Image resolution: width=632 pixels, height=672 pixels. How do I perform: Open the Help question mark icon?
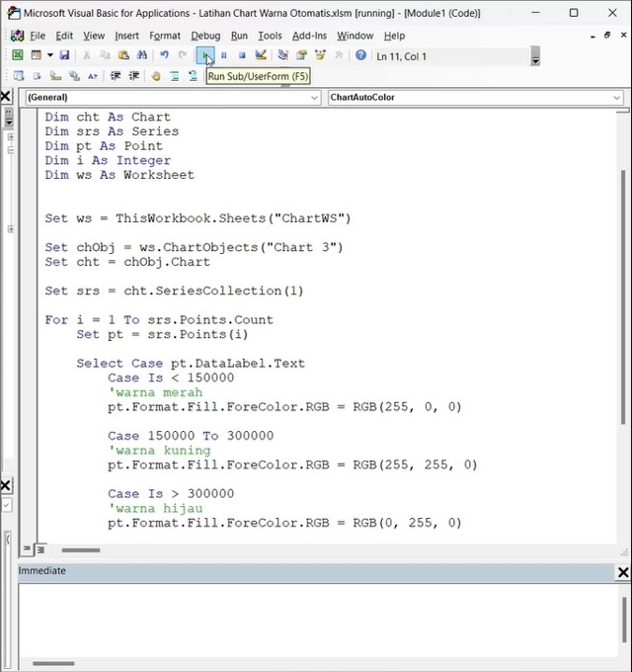[x=360, y=55]
